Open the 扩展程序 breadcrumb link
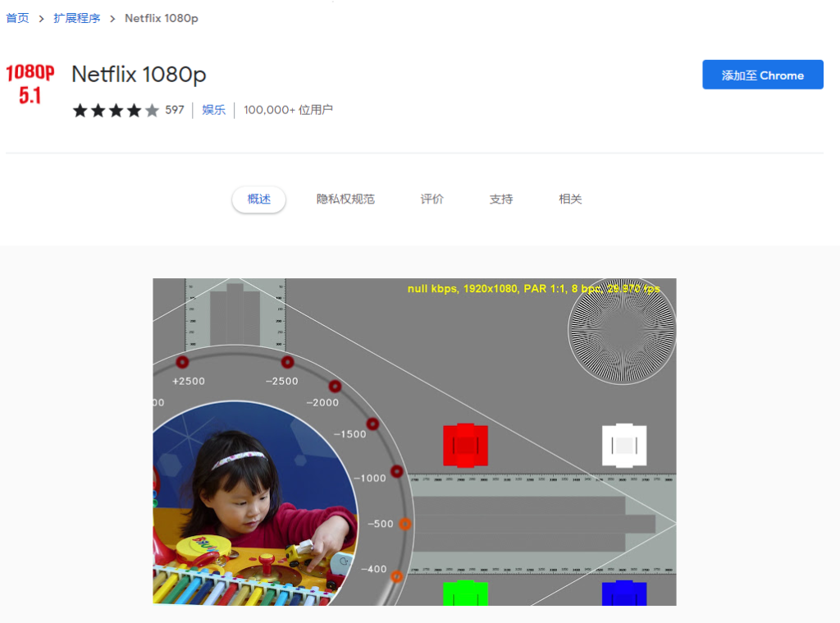 click(x=76, y=18)
